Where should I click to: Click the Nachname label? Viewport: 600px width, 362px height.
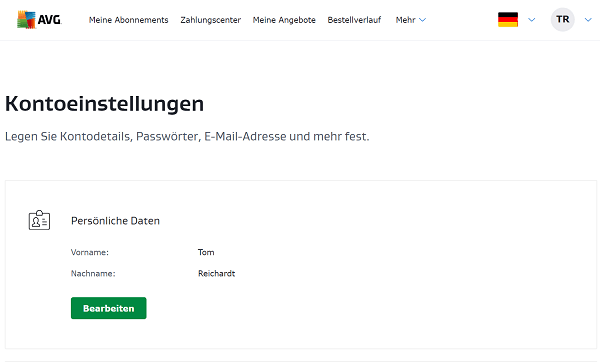93,274
